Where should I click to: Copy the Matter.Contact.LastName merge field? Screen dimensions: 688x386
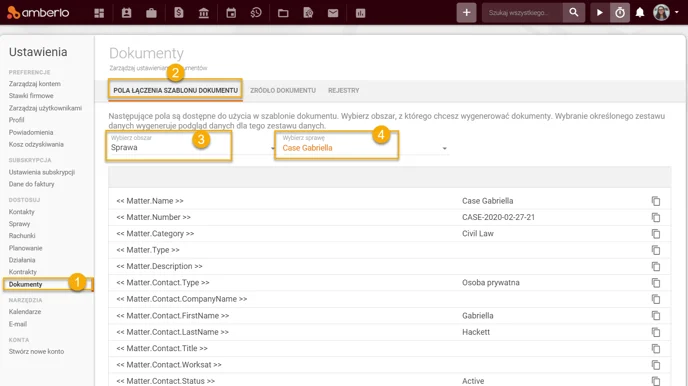[656, 332]
